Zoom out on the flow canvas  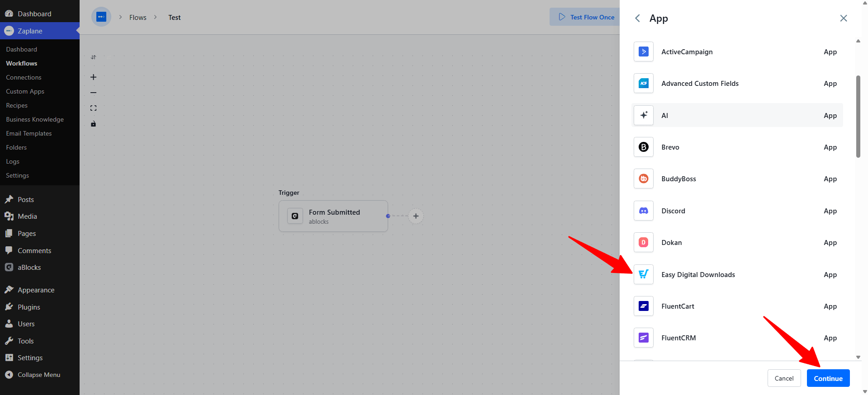[x=93, y=93]
